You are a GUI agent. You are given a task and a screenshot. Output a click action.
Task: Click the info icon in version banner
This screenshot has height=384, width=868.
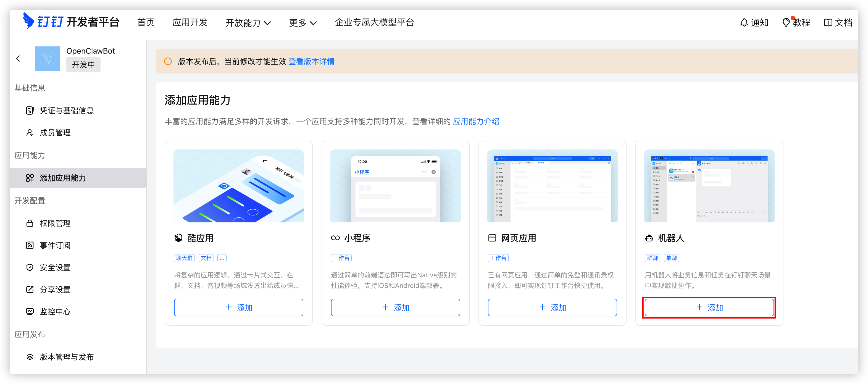(168, 61)
